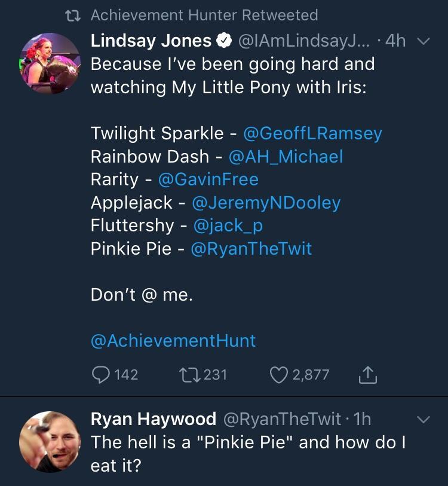Viewport: 448px width, 486px height.
Task: Open the Lindsay Jones display name
Action: 151,41
